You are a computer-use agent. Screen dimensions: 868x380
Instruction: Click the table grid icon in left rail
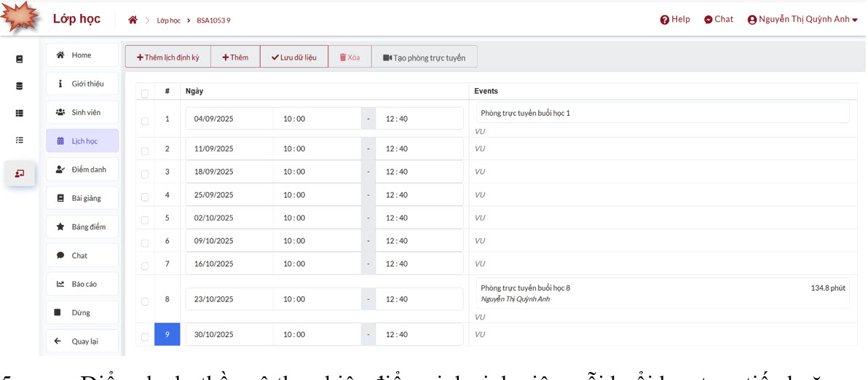[20, 113]
